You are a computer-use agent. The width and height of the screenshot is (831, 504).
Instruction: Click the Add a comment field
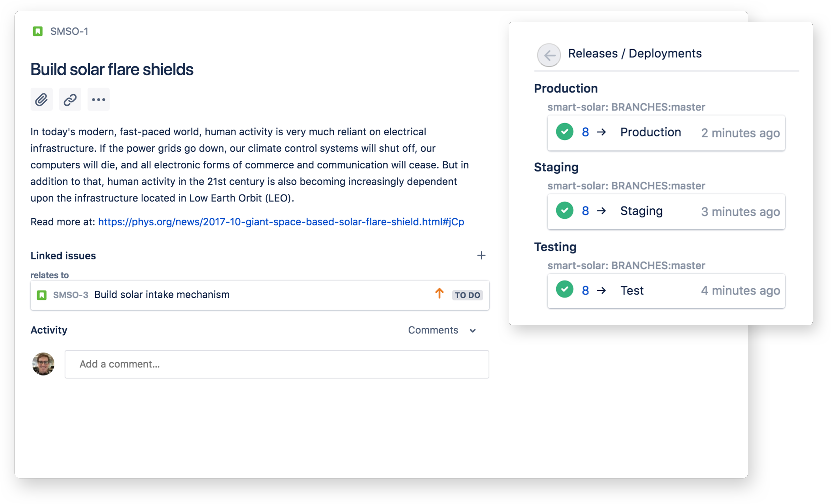point(277,364)
